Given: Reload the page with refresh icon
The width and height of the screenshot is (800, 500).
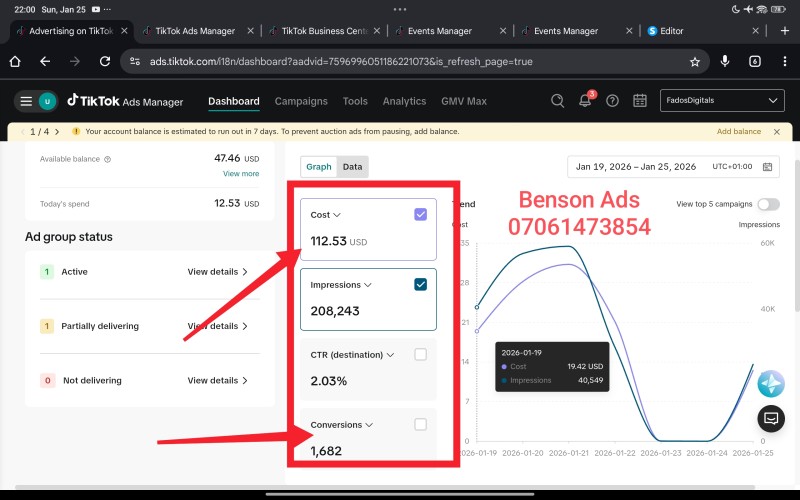Looking at the screenshot, I should (x=105, y=62).
